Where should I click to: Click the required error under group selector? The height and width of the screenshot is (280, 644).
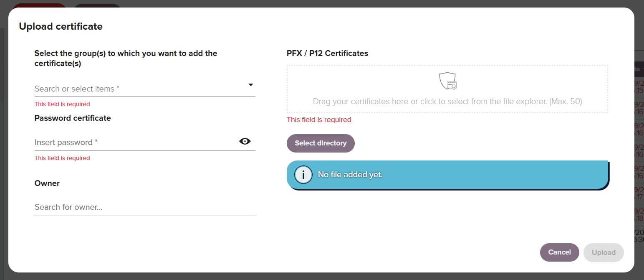coord(62,104)
